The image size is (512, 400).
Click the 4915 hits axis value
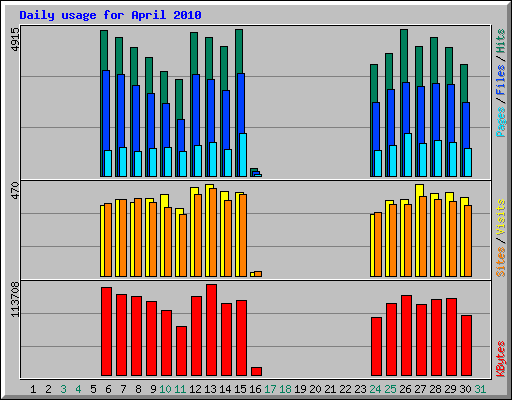(x=15, y=40)
